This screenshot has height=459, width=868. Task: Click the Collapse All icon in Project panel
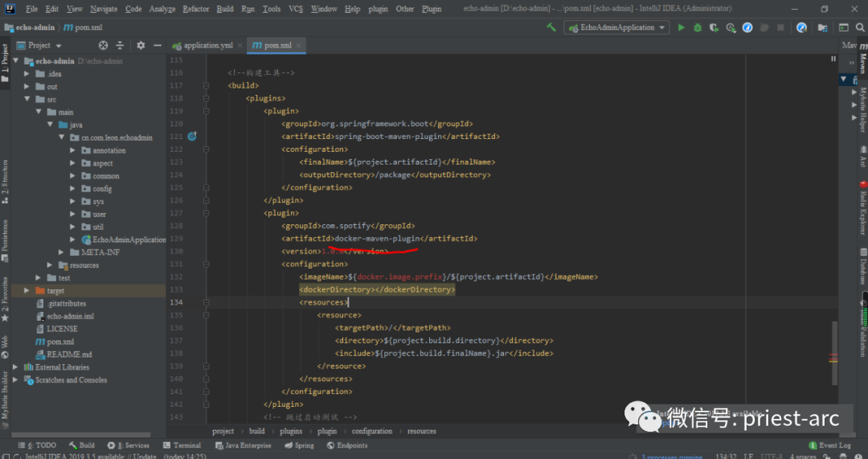[120, 45]
